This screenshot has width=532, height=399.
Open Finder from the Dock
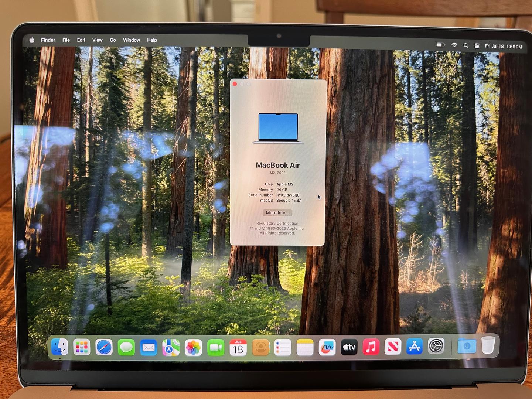(x=59, y=347)
